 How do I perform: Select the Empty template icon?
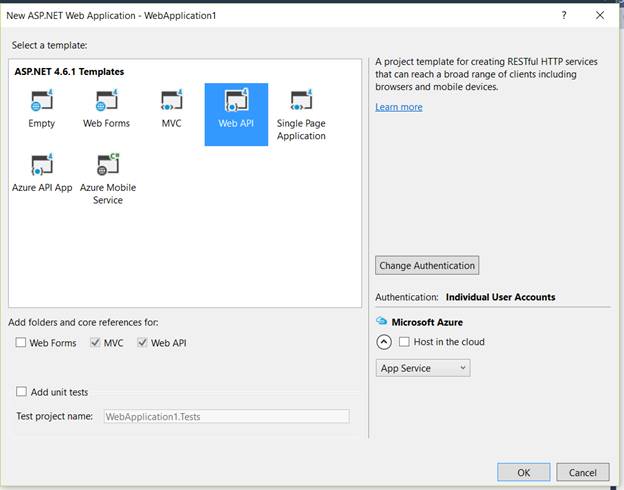coord(42,103)
